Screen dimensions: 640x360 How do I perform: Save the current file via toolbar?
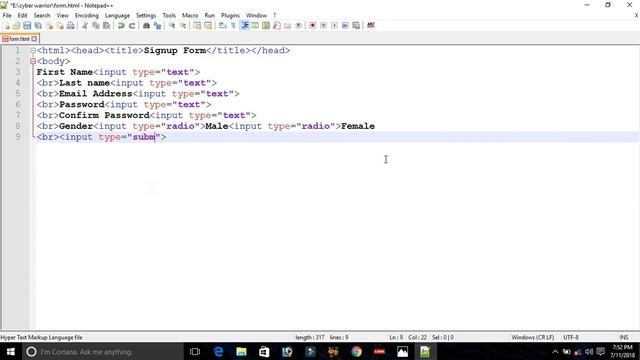(x=27, y=25)
